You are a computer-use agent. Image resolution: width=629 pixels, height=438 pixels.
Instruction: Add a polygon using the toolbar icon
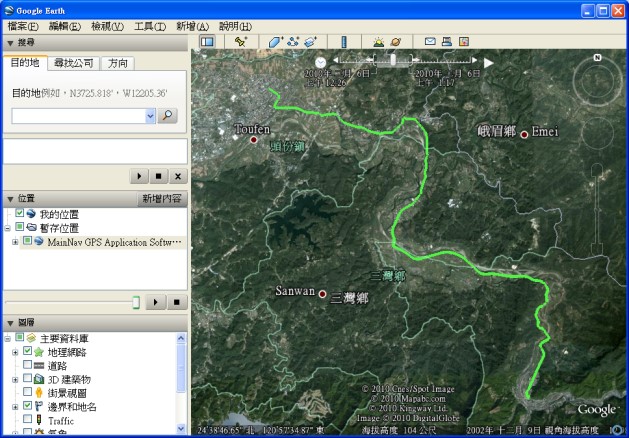276,42
